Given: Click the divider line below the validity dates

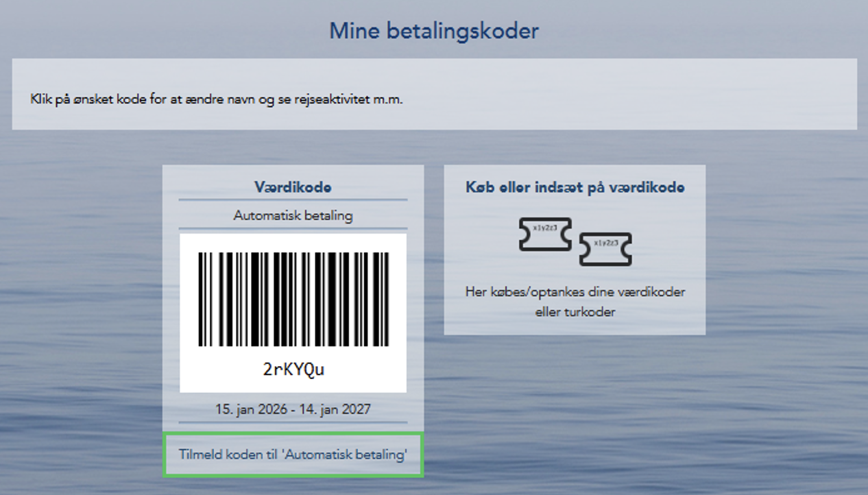Looking at the screenshot, I should [293, 422].
